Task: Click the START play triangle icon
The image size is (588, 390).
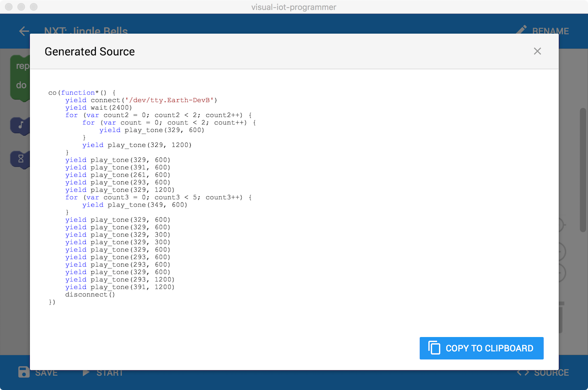Action: [x=86, y=373]
